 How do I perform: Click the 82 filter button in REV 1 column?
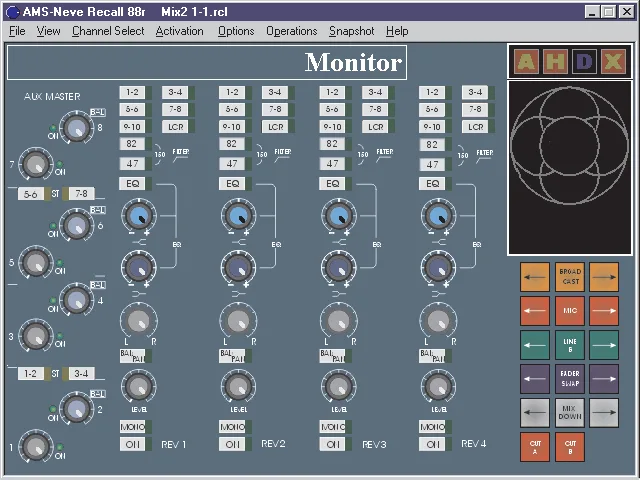135,144
